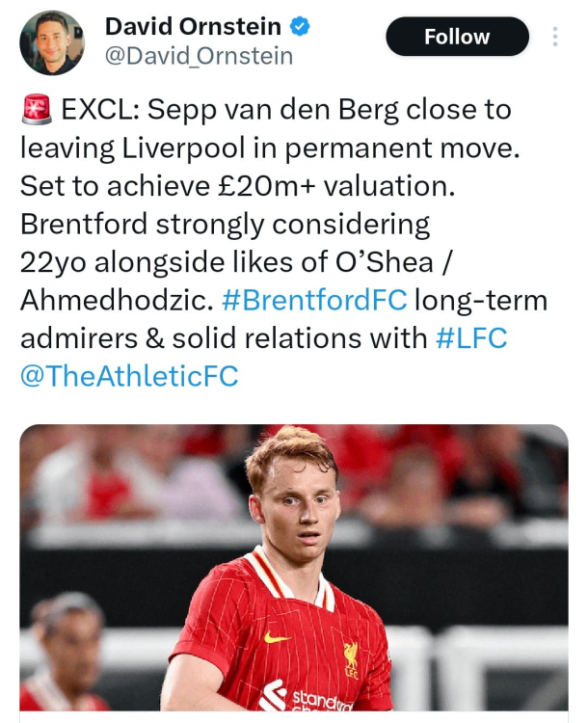
Task: Go to the @TheAthleticFC mention
Action: pos(129,376)
